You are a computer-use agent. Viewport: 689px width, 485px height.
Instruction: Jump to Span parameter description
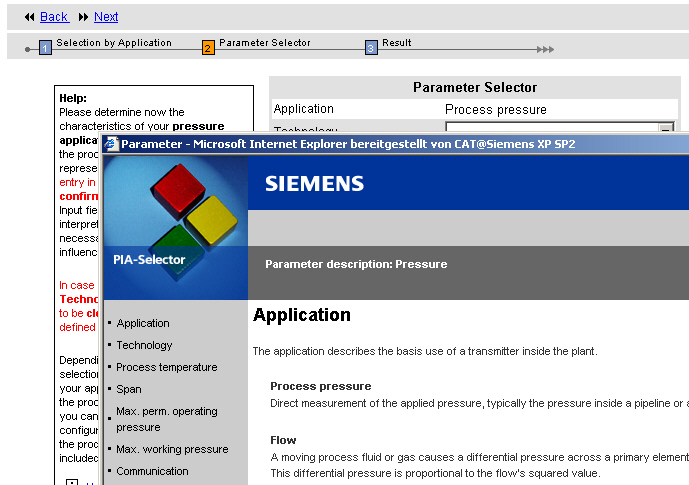click(129, 389)
